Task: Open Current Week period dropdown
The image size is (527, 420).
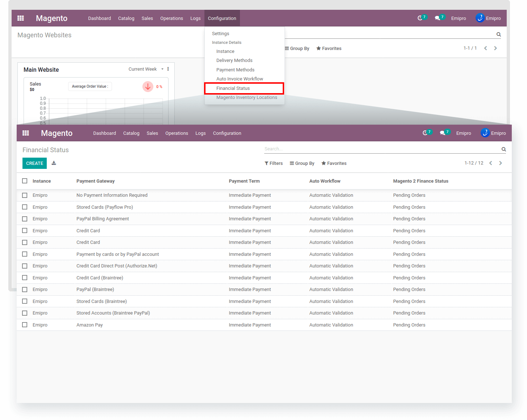Action: [x=146, y=69]
